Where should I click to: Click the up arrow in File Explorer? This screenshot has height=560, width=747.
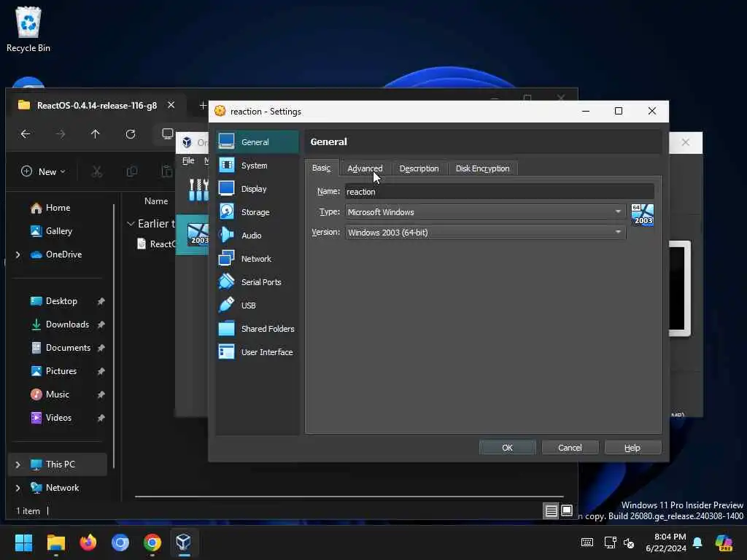tap(96, 134)
